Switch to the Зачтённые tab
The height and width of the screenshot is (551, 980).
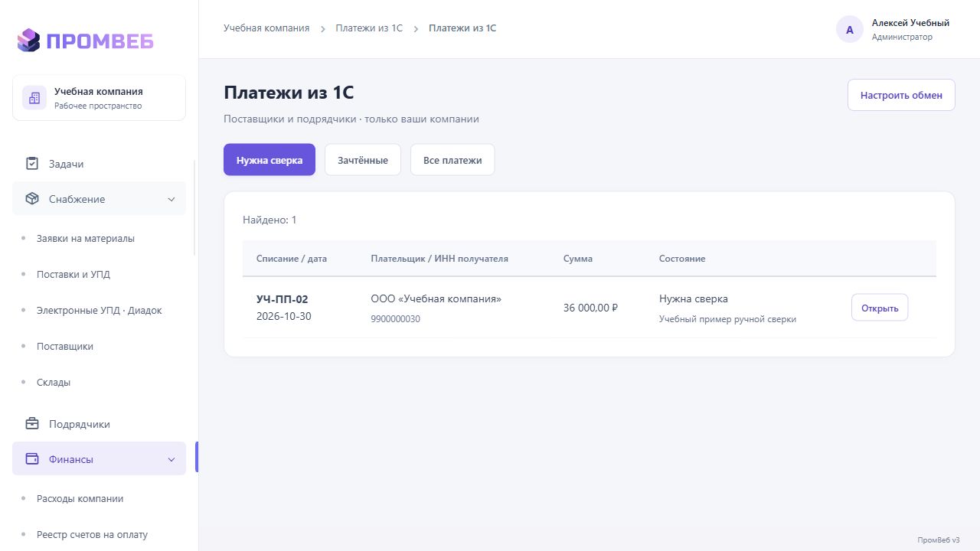pyautogui.click(x=363, y=160)
